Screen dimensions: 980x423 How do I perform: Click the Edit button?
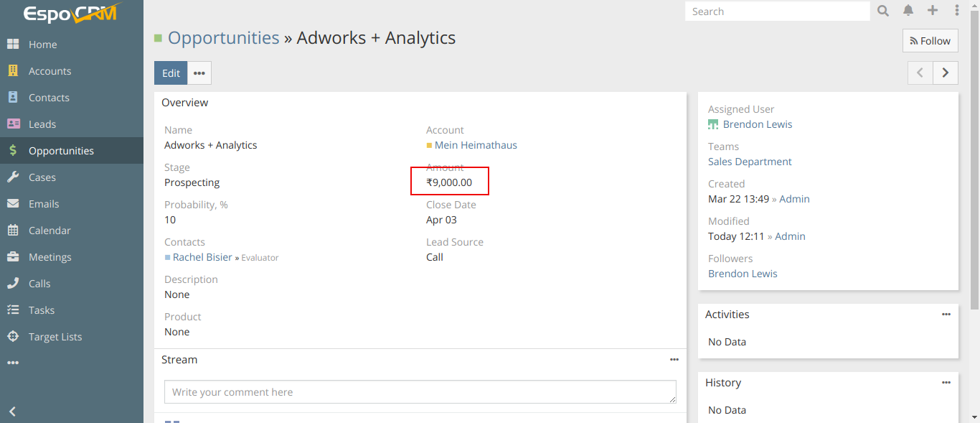(171, 73)
